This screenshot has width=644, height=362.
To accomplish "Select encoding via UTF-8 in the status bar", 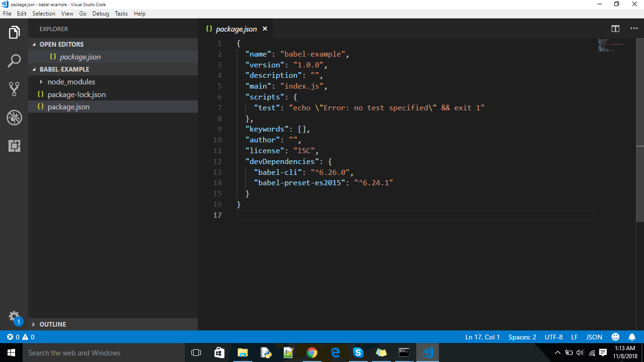I will [554, 337].
